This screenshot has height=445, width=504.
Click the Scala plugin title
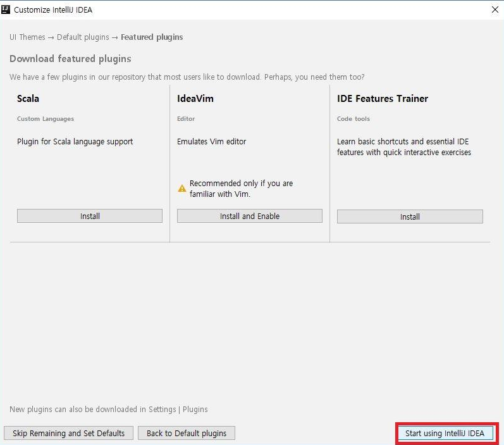[x=28, y=99]
